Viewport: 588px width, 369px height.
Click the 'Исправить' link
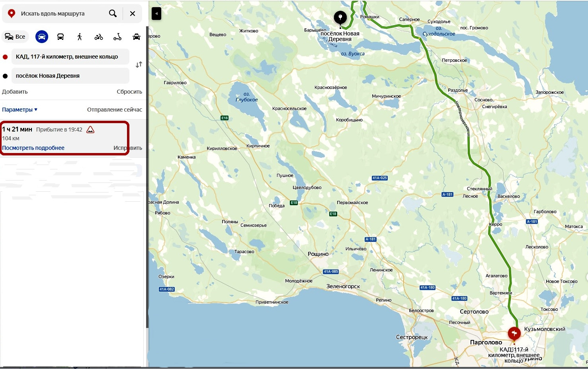(128, 148)
